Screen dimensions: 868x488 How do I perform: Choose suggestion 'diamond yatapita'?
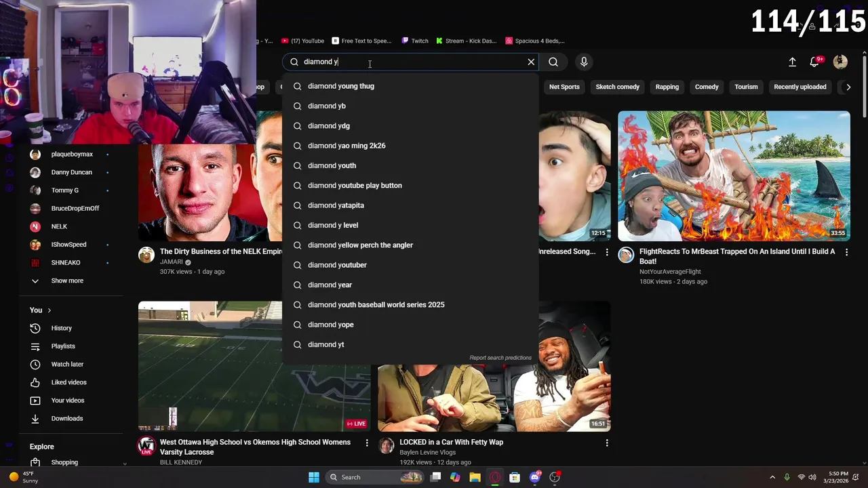tap(410, 205)
